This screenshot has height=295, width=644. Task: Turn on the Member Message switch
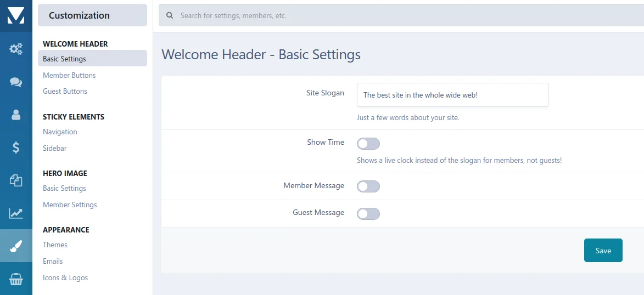click(368, 186)
